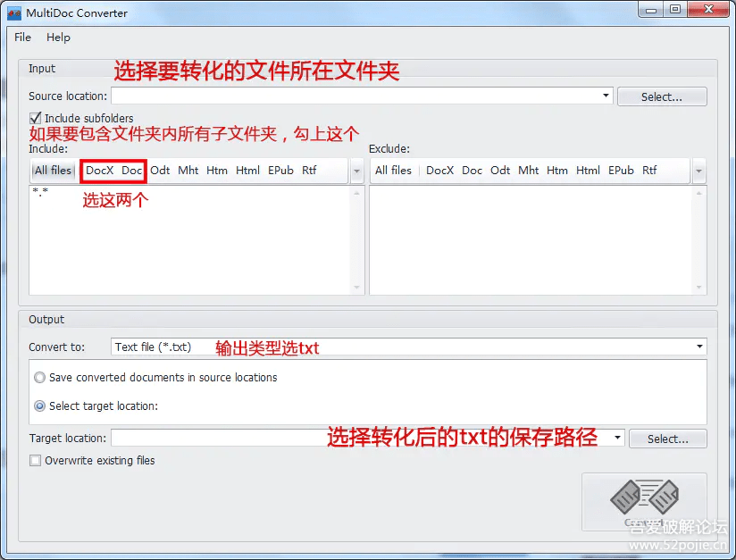736x560 pixels.
Task: Open the File menu
Action: pos(22,38)
